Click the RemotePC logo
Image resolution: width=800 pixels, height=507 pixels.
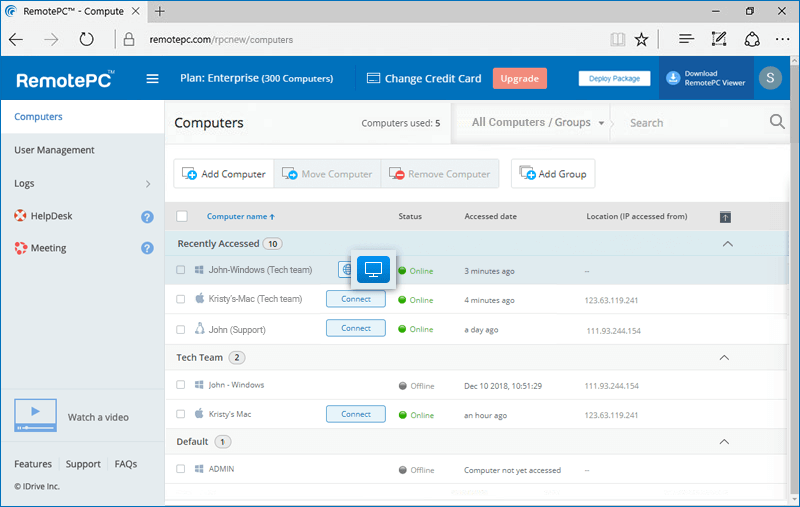coord(65,79)
